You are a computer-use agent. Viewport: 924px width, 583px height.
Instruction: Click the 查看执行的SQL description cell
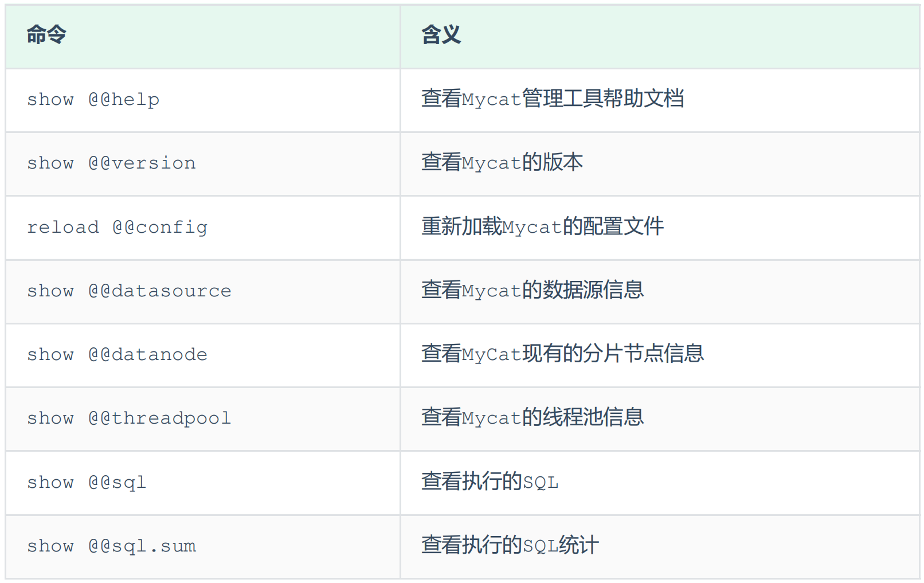pyautogui.click(x=490, y=482)
